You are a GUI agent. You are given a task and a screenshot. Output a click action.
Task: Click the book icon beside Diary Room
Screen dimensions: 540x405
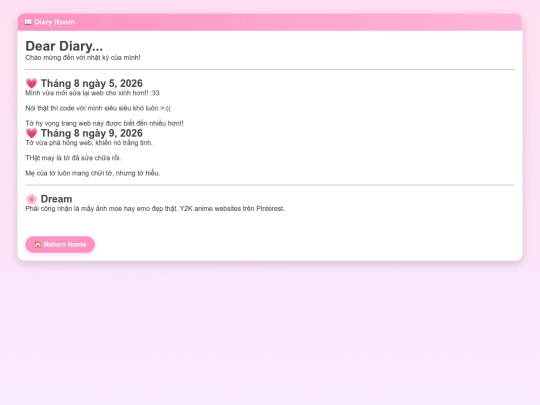tap(28, 22)
